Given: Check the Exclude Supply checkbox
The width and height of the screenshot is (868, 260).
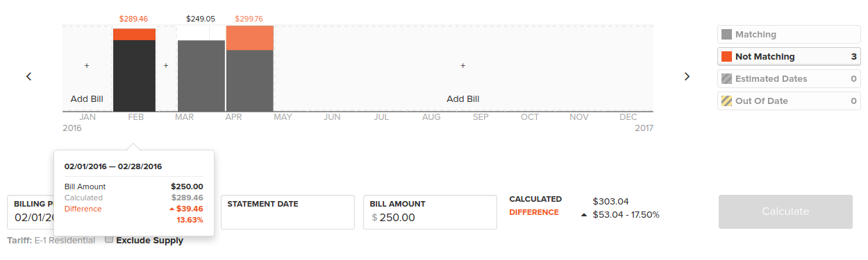Looking at the screenshot, I should point(109,240).
